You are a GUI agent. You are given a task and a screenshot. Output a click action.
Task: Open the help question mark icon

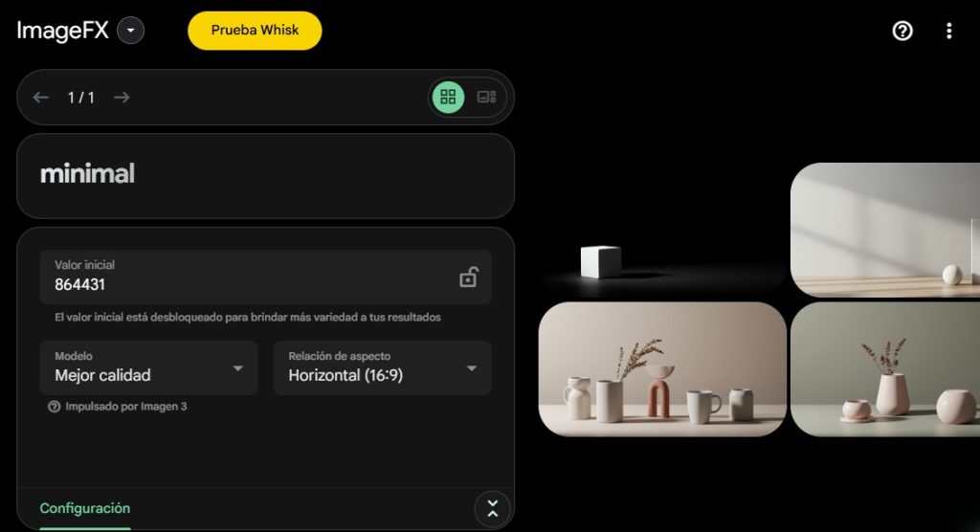tap(902, 31)
